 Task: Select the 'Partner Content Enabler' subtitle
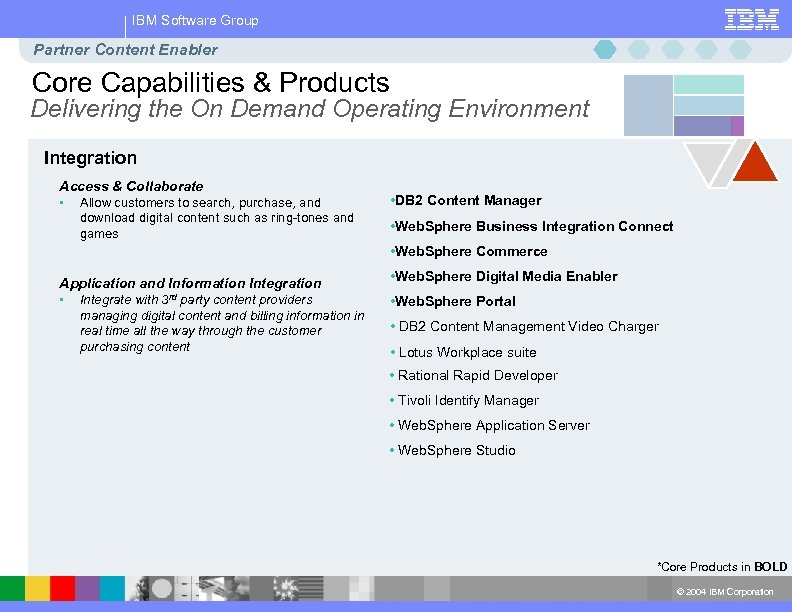125,49
